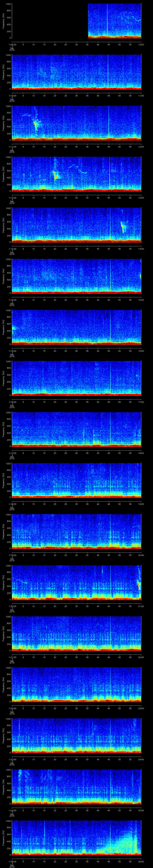
Task: Click the spectrogram panel starting at 1:19:00
Action: click(77, 531)
